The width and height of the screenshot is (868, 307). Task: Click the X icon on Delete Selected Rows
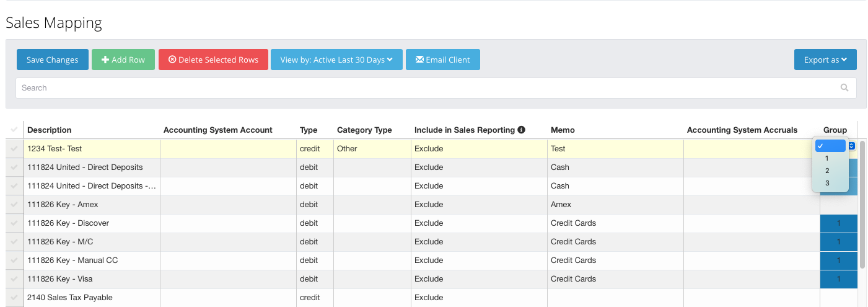coord(172,60)
